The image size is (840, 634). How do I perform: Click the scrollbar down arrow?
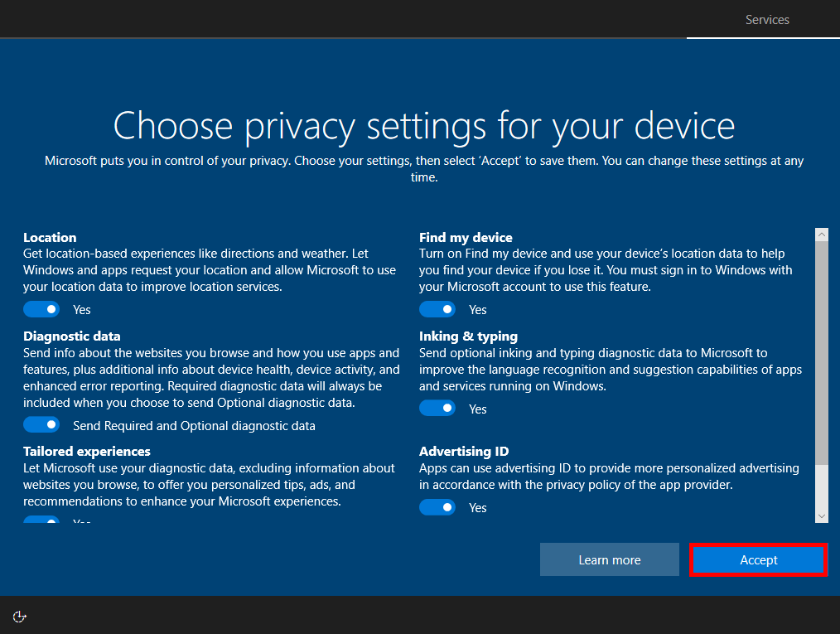[x=822, y=515]
